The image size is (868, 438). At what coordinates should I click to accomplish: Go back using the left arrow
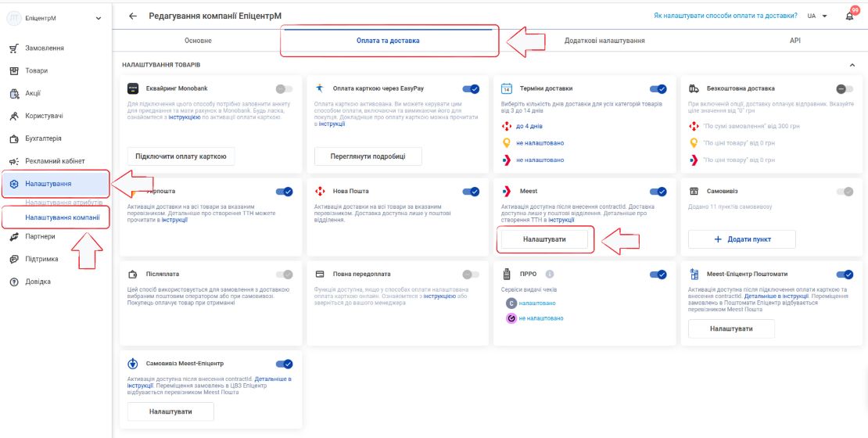click(132, 16)
